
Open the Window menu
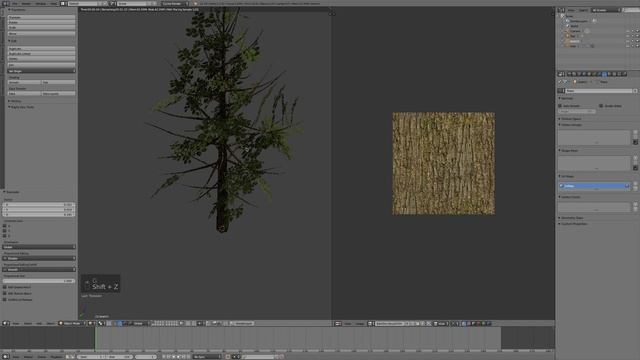pos(41,3)
